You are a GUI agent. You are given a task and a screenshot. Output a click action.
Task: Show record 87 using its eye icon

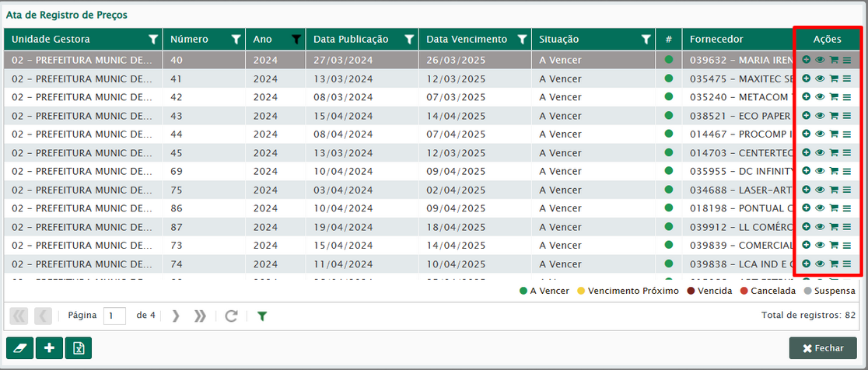pos(820,227)
